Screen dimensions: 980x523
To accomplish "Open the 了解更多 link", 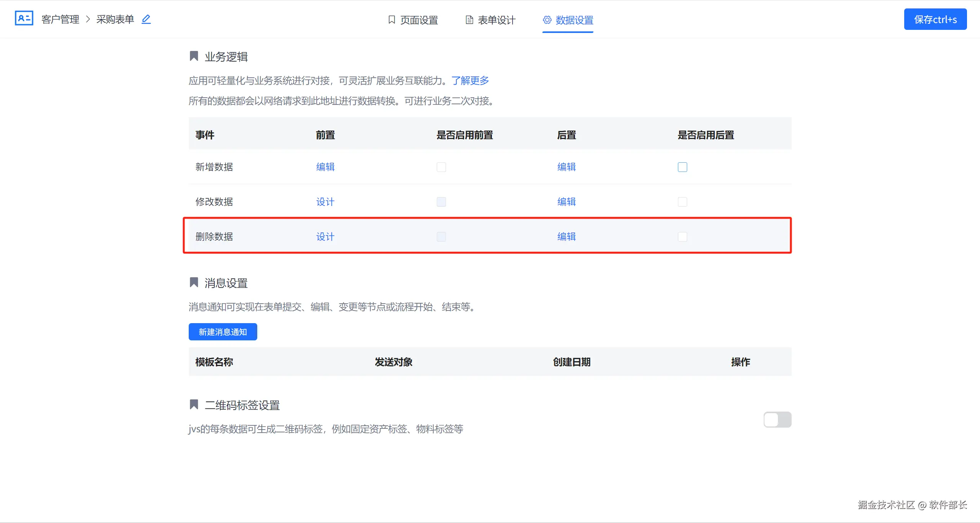I will (x=470, y=80).
